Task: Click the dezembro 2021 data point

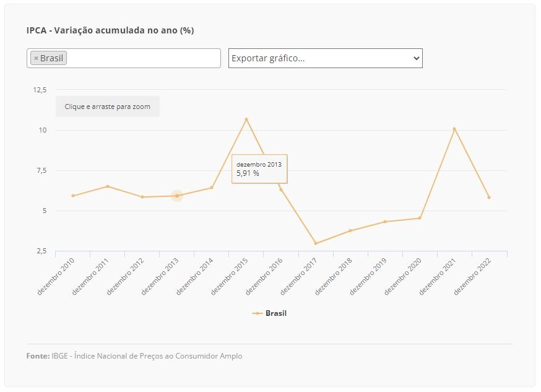Action: tap(454, 129)
